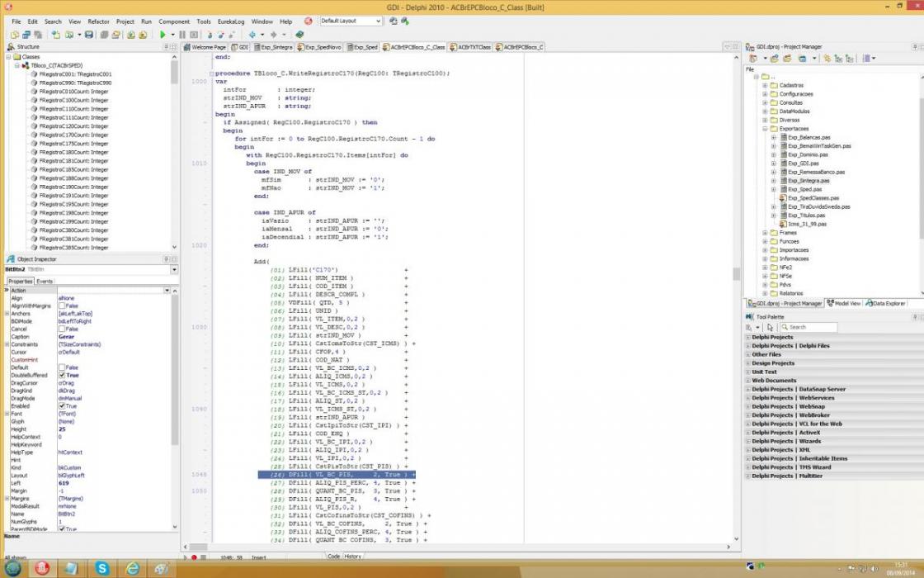
Task: Open the Default Layout desktop dropdown
Action: click(378, 21)
